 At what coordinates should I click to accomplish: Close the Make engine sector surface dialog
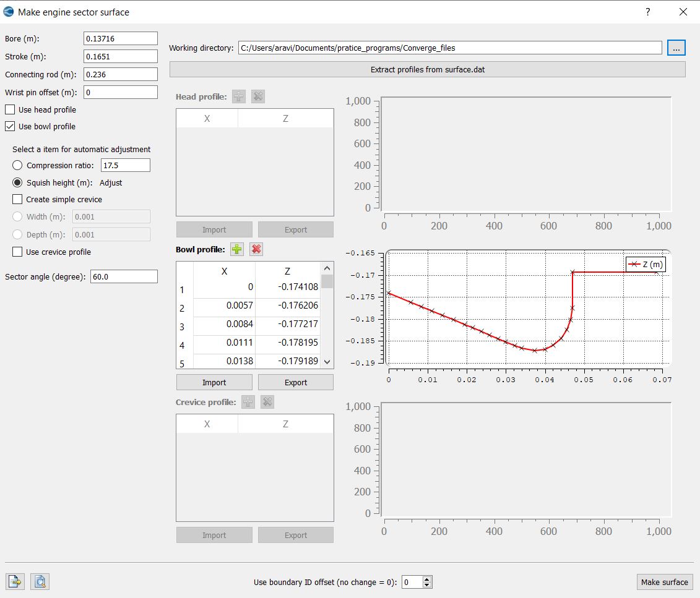(x=683, y=12)
